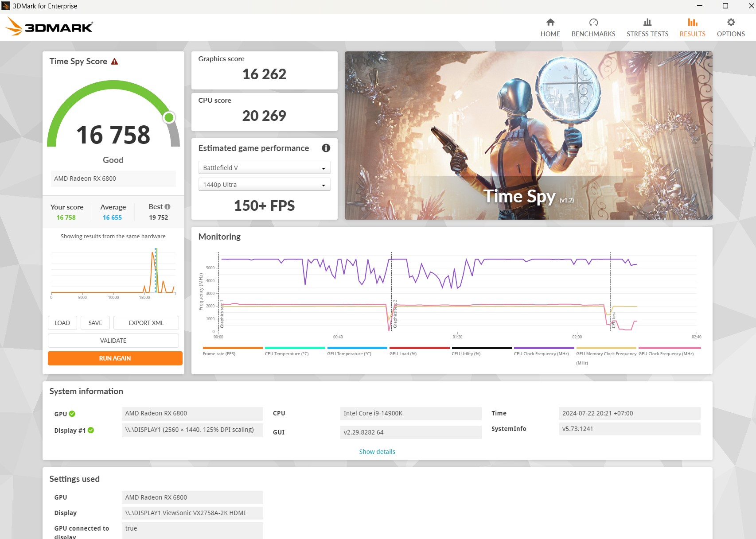Image resolution: width=756 pixels, height=539 pixels.
Task: Toggle the CPU Temperature legend swatch
Action: click(x=295, y=348)
